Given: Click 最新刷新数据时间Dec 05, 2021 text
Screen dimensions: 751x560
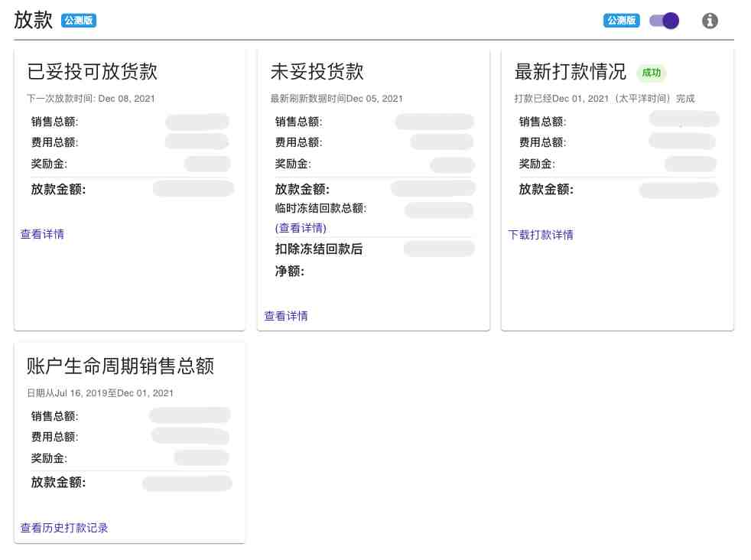Looking at the screenshot, I should (x=336, y=99).
